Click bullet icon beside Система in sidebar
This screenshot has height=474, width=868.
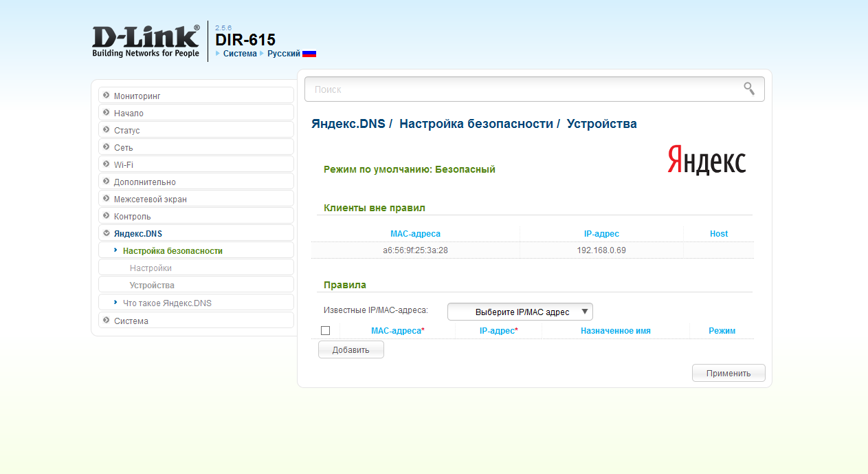point(107,321)
